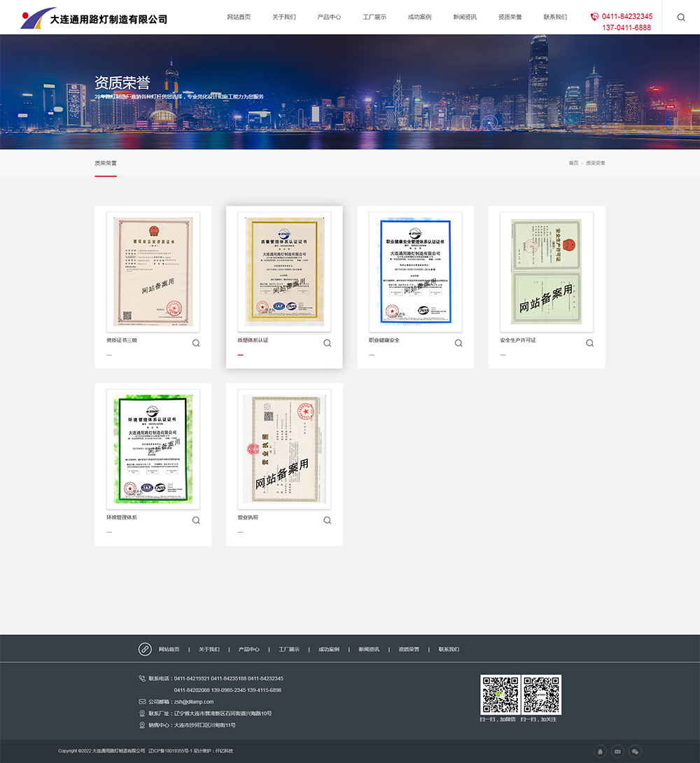This screenshot has height=763, width=700.
Task: Click the magnifier icon for 职业健康安全
Action: click(458, 343)
